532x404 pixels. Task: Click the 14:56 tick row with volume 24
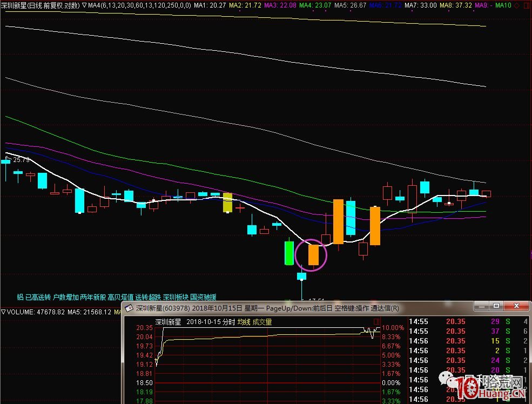468,360
